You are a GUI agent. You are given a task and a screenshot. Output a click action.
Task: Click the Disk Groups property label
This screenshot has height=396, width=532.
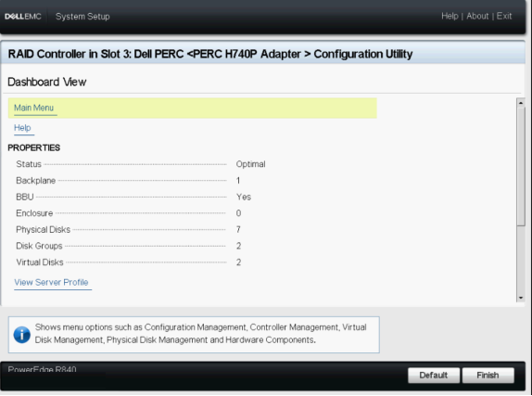[39, 246]
